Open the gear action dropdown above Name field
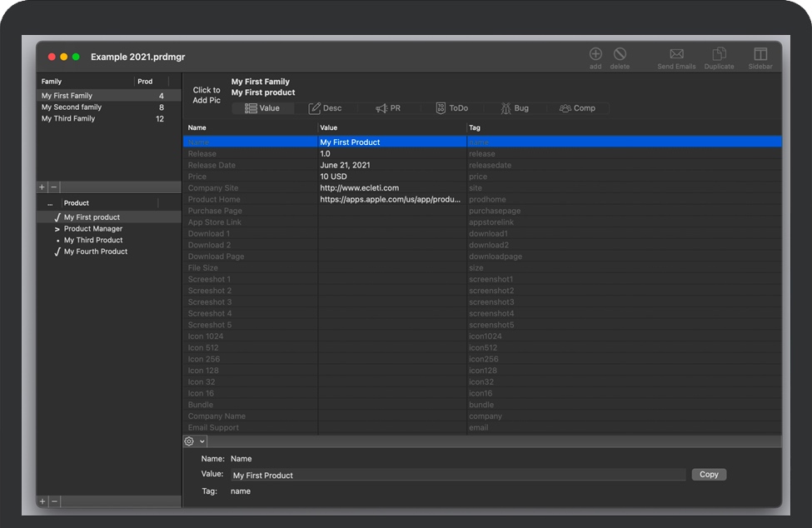812x528 pixels. click(194, 441)
